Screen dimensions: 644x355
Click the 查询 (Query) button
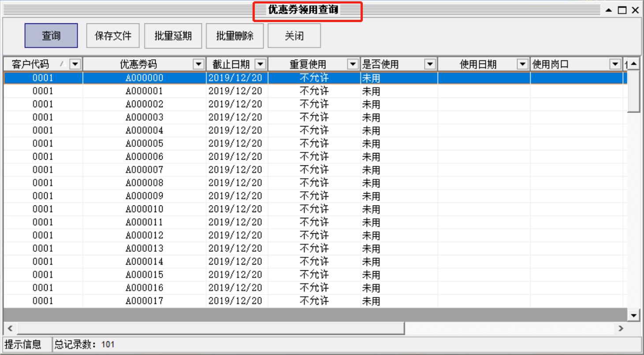click(x=51, y=36)
